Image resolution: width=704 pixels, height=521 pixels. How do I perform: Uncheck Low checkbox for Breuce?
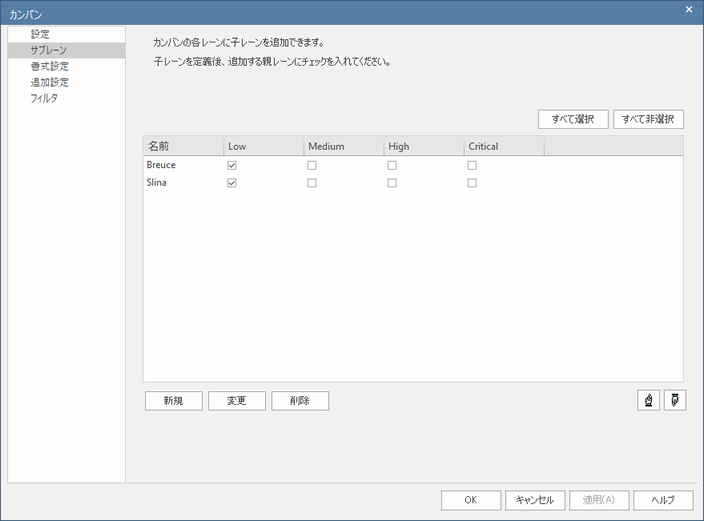[x=232, y=165]
